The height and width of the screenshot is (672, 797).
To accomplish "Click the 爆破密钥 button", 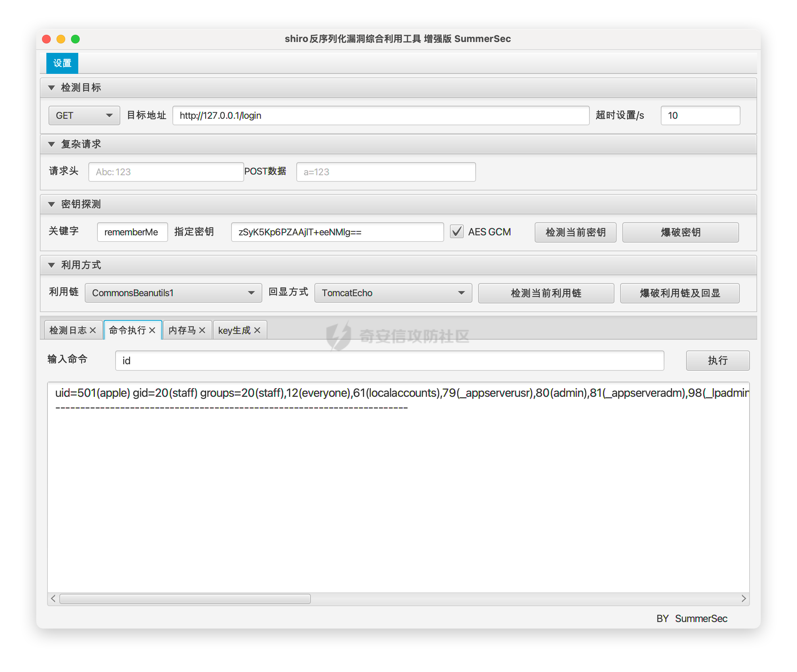I will coord(680,232).
